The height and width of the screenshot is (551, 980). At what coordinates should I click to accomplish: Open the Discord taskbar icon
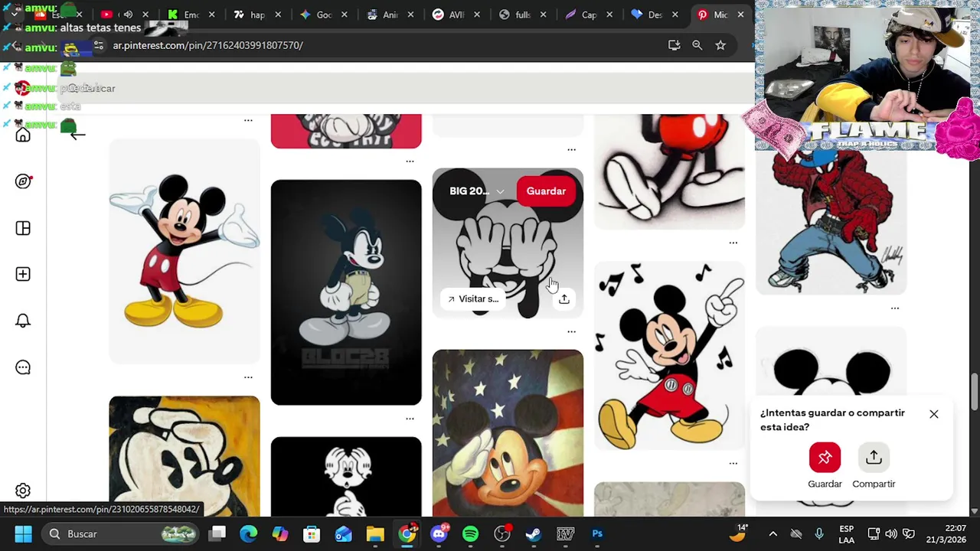(439, 534)
